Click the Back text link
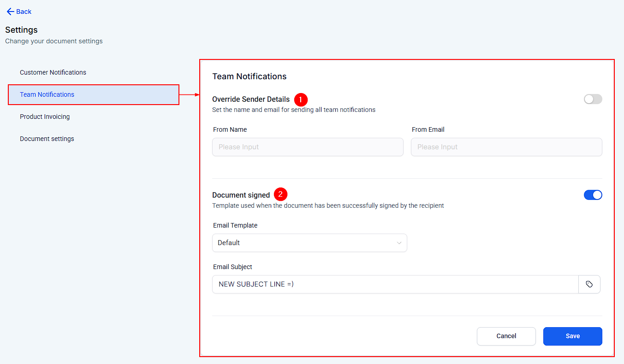Screen dimensions: 624x364 [x=24, y=12]
